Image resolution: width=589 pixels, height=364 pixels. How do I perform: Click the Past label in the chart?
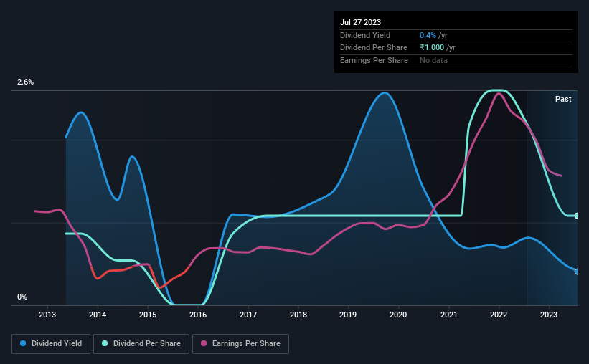pyautogui.click(x=563, y=99)
